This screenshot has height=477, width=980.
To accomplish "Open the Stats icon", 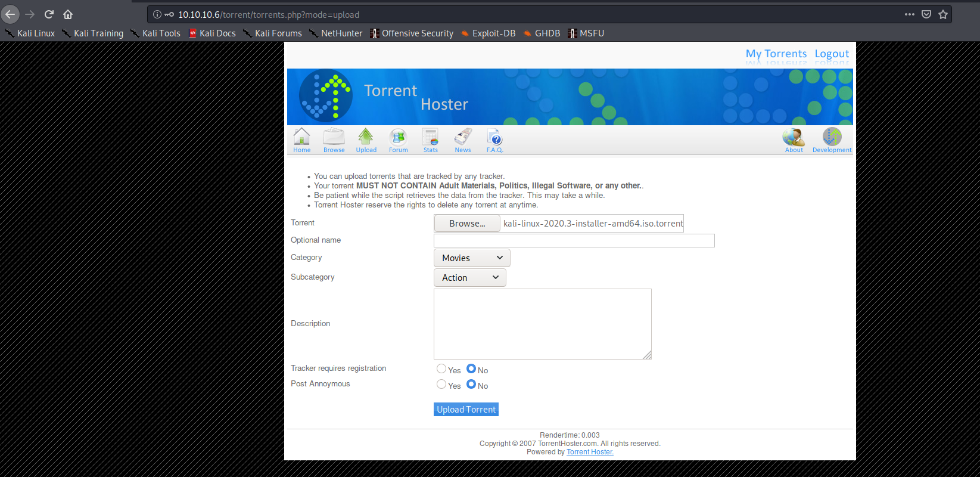I will 430,138.
